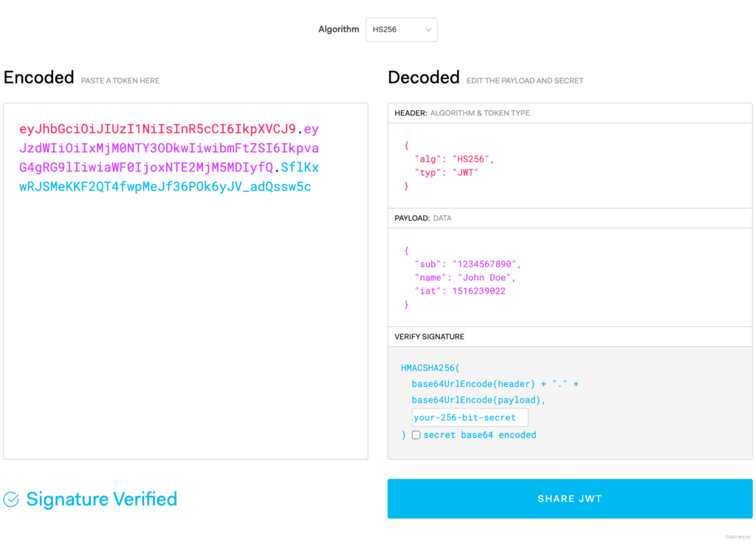The height and width of the screenshot is (542, 756).
Task: Click the your-256-bit-secret input field
Action: pos(470,417)
